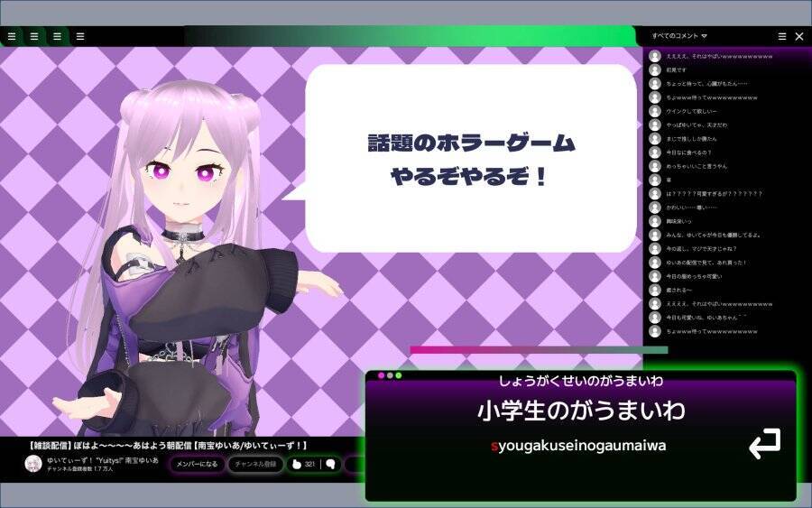This screenshot has height=508, width=812.
Task: Open the chat panel hamburger menu
Action: (782, 36)
